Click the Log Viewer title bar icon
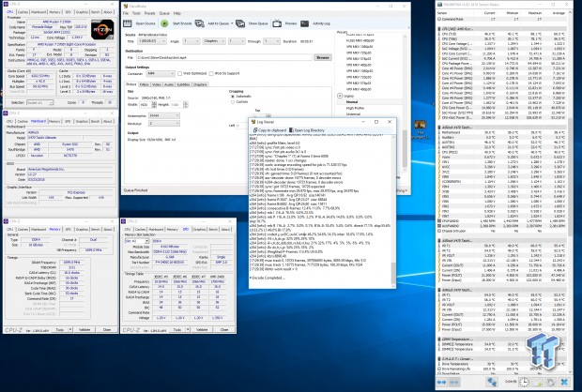The width and height of the screenshot is (582, 392). click(253, 122)
